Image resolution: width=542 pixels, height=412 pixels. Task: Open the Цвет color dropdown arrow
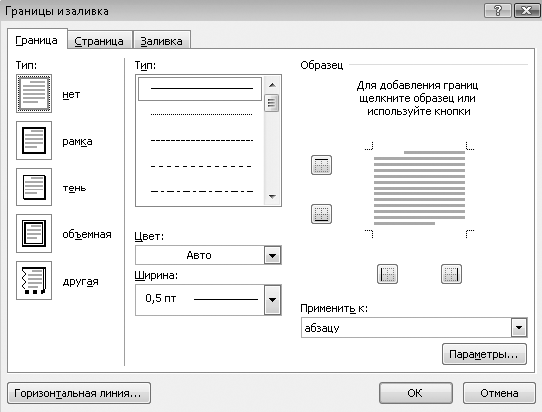click(273, 255)
